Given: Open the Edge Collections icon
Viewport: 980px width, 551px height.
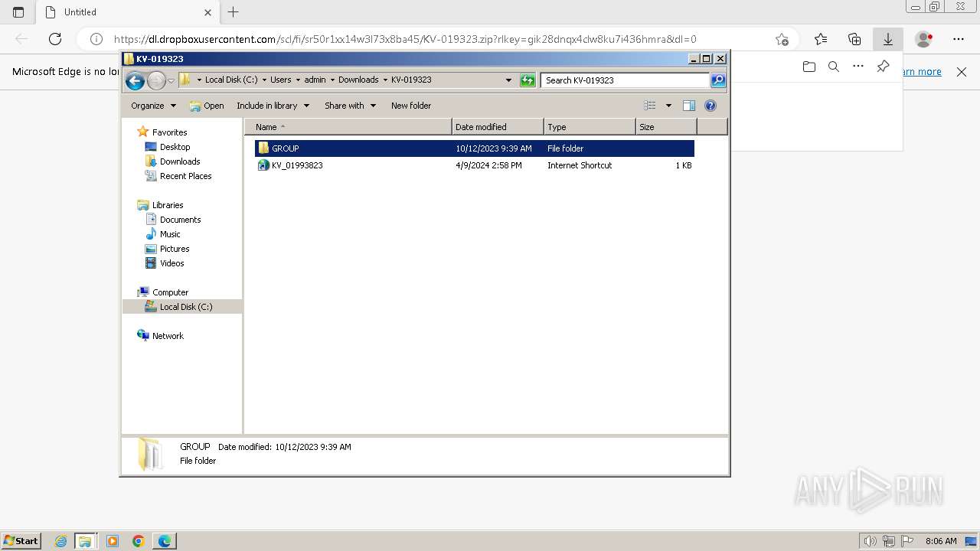Looking at the screenshot, I should [854, 39].
